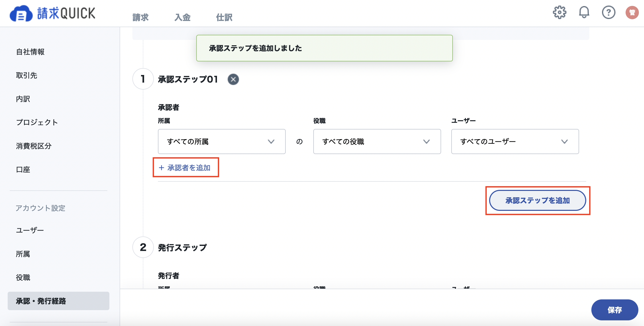Open the user avatar menu
The height and width of the screenshot is (326, 644).
(632, 12)
